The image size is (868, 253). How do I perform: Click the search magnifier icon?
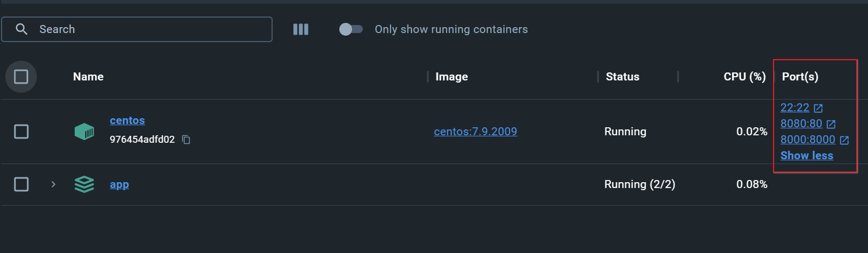coord(21,29)
